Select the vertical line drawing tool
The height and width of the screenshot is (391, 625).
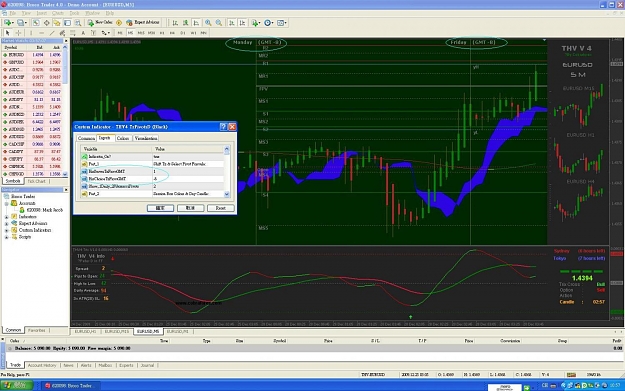(31, 33)
